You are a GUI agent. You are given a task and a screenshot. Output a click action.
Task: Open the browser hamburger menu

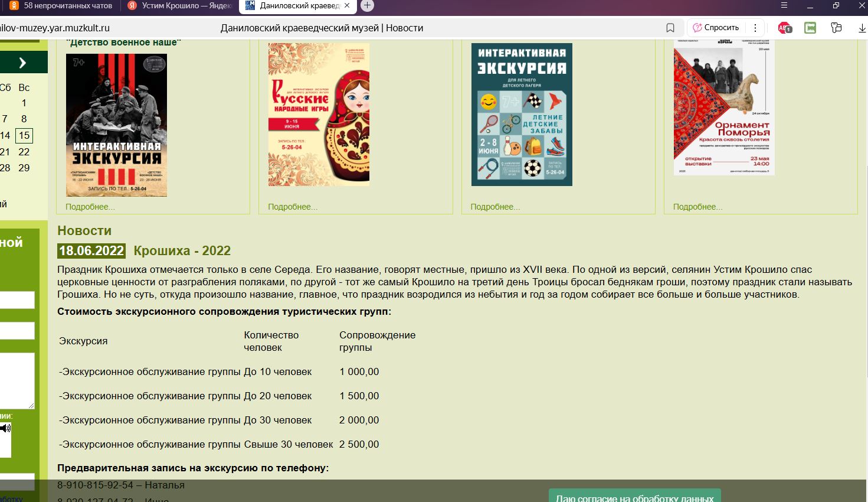(x=784, y=5)
